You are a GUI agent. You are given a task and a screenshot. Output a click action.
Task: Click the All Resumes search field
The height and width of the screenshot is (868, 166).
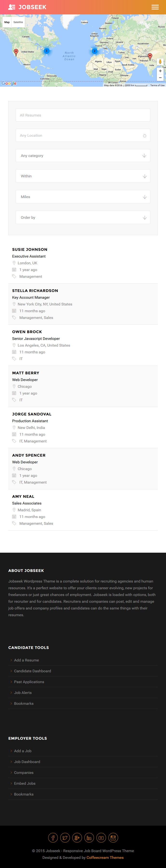83,115
